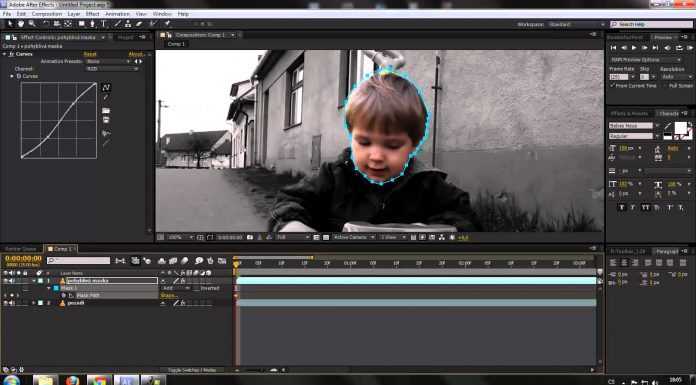Viewport: 696px width, 385px height.
Task: Click Live Update icon in the timeline
Action: (135, 261)
